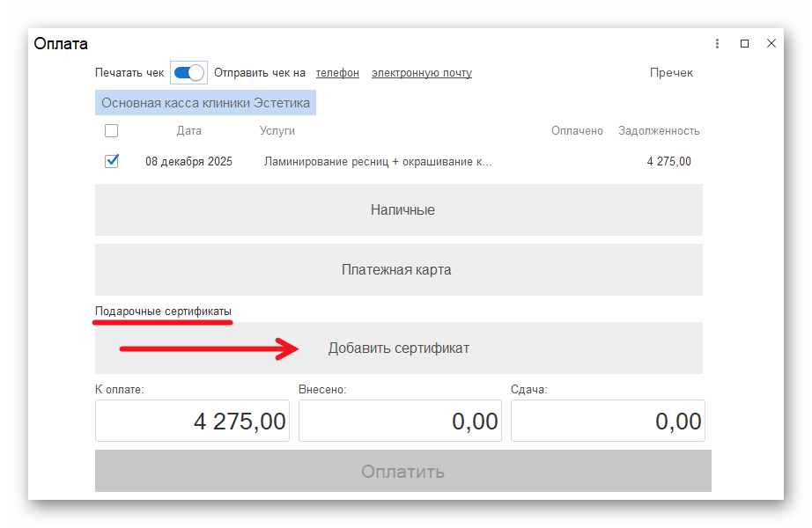Click the "Пречек" option

click(x=672, y=72)
